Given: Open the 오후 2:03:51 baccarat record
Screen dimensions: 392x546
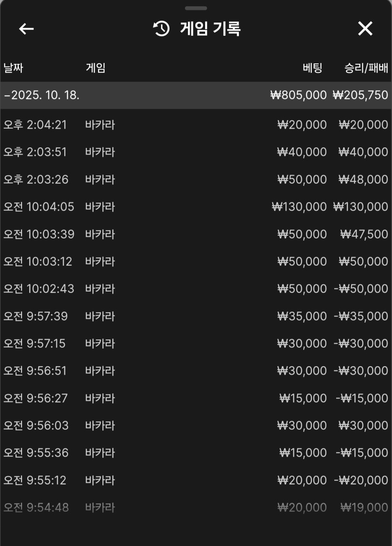Looking at the screenshot, I should (196, 152).
